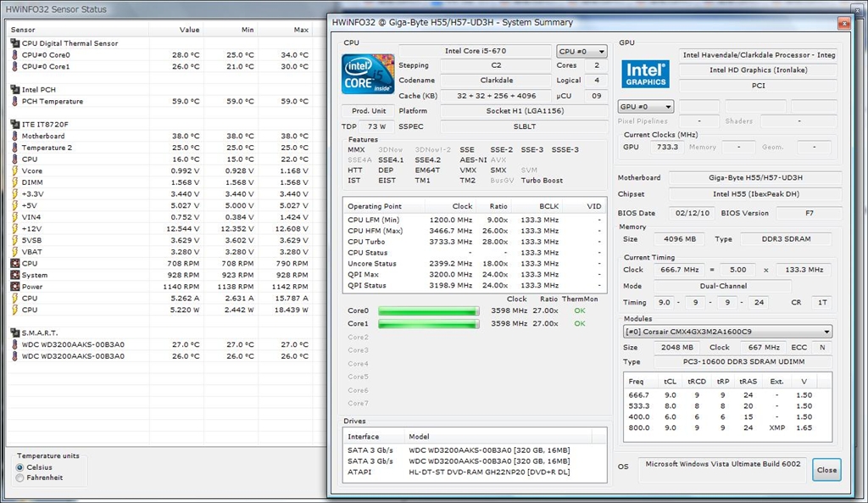The image size is (868, 503).
Task: Click the Vcore voltage lightning icon
Action: coord(14,171)
